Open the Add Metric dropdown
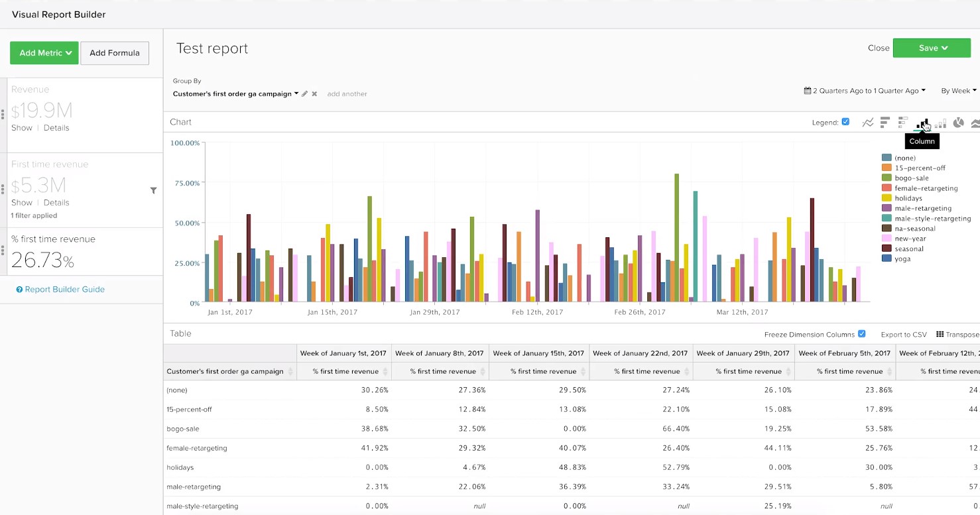980x515 pixels. click(44, 52)
